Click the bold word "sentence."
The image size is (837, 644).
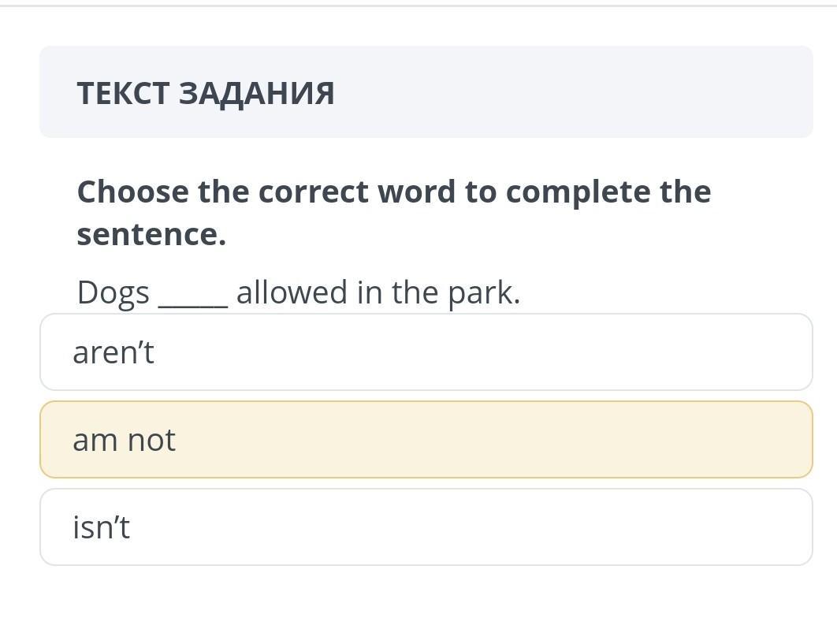(151, 235)
